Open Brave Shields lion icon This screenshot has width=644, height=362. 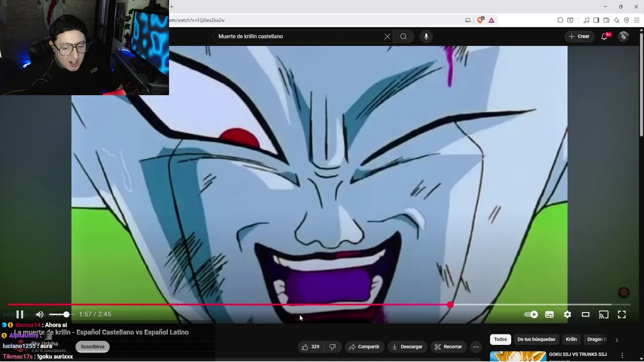coord(480,20)
